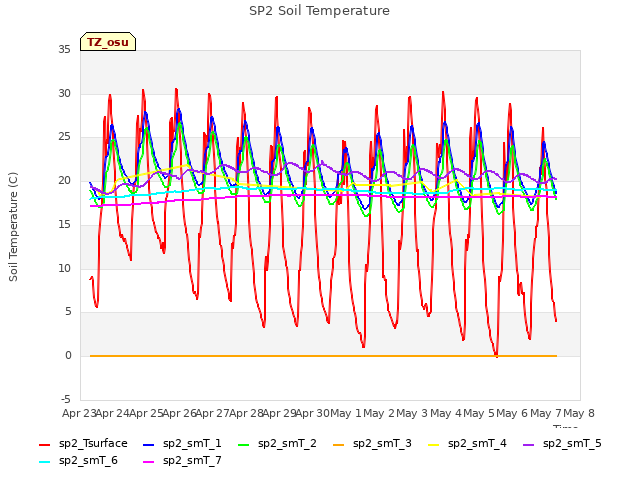Image resolution: width=640 pixels, height=480 pixels.
Task: Click the Apr 23 x-axis tick label
Action: coord(79,413)
